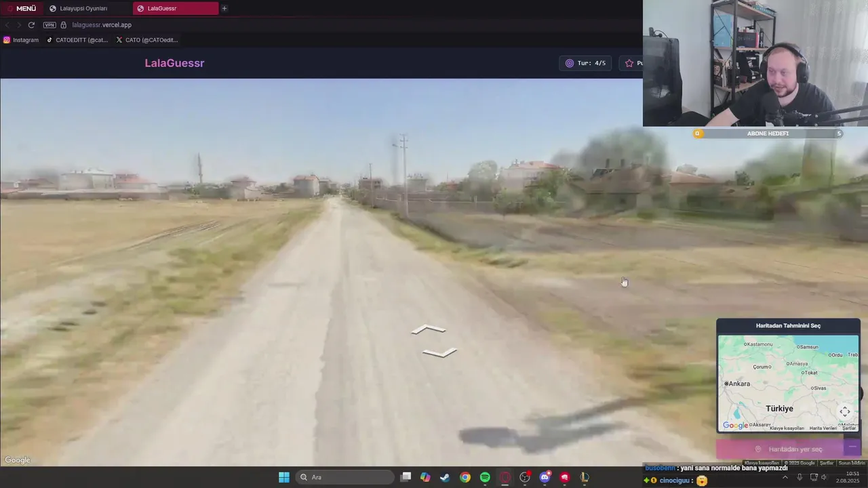The height and width of the screenshot is (488, 868).
Task: Open the Copilot taskbar icon
Action: coord(425,477)
